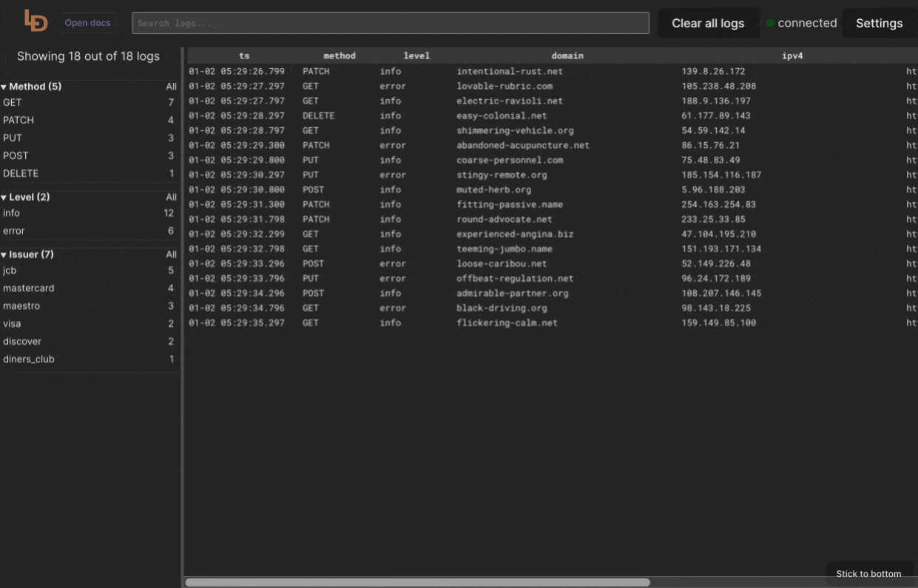
Task: Open docs link in header
Action: pos(87,23)
